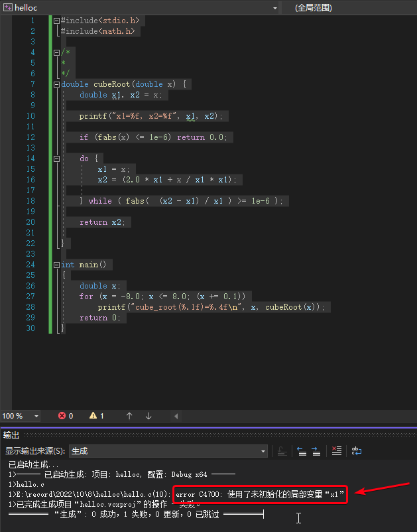Collapse the cubeRoot function at line 7
Screen dimensions: 417x532
tap(56, 84)
